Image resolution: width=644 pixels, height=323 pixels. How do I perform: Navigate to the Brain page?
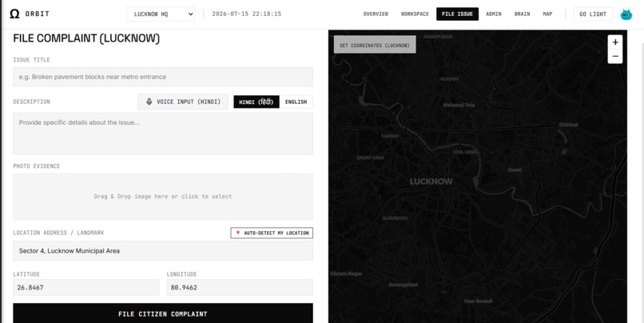tap(522, 14)
